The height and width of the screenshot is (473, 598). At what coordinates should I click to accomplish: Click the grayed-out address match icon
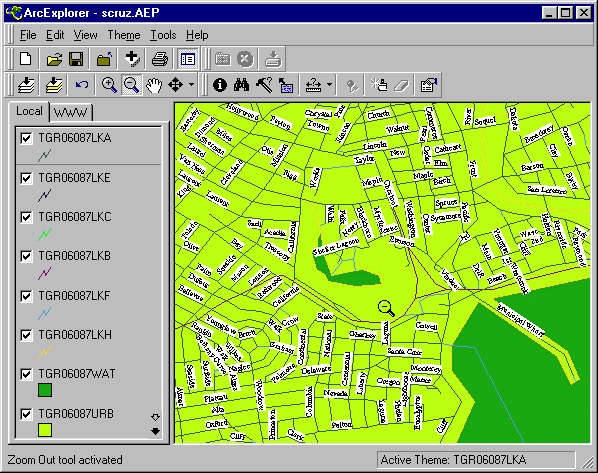[352, 85]
